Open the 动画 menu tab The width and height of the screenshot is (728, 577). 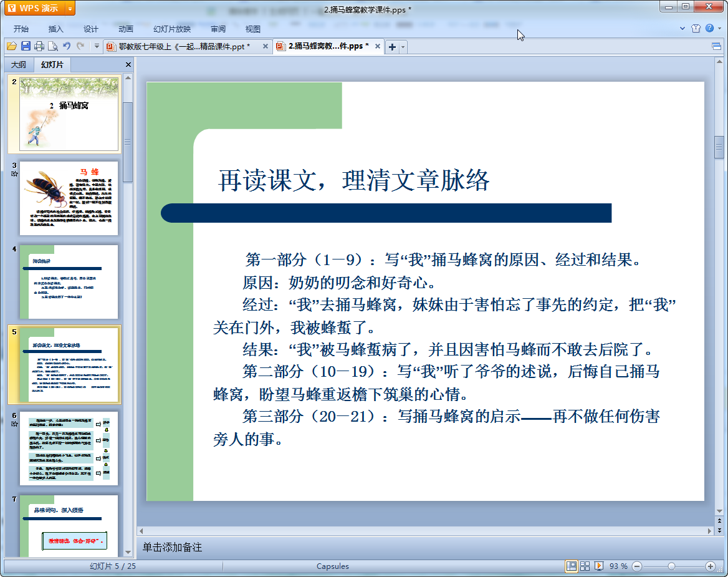(125, 29)
